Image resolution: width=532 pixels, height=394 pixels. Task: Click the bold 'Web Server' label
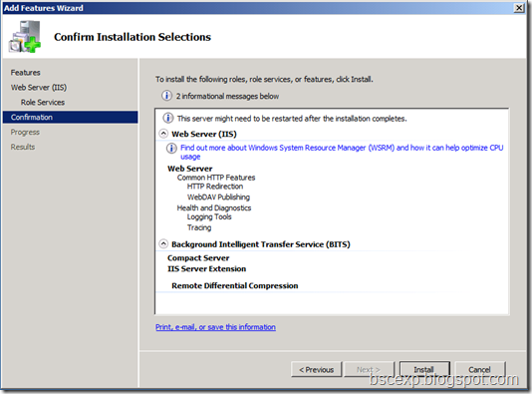(190, 169)
